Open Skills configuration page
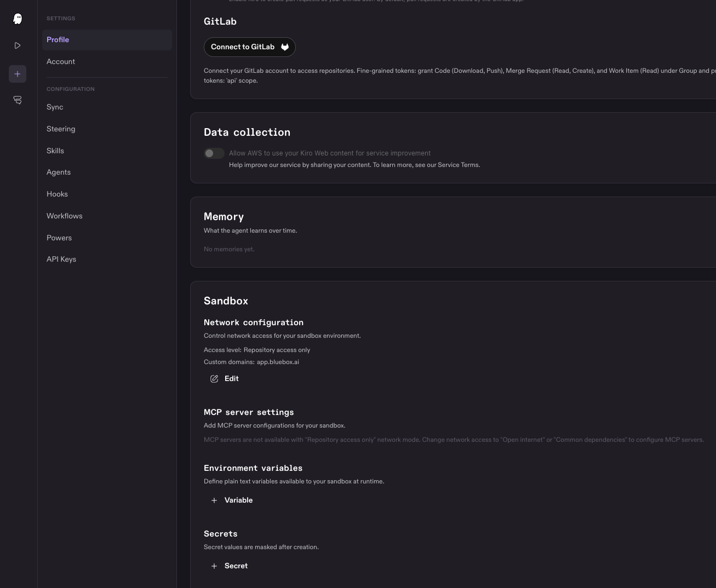Screen dimensions: 716x588 [107, 151]
